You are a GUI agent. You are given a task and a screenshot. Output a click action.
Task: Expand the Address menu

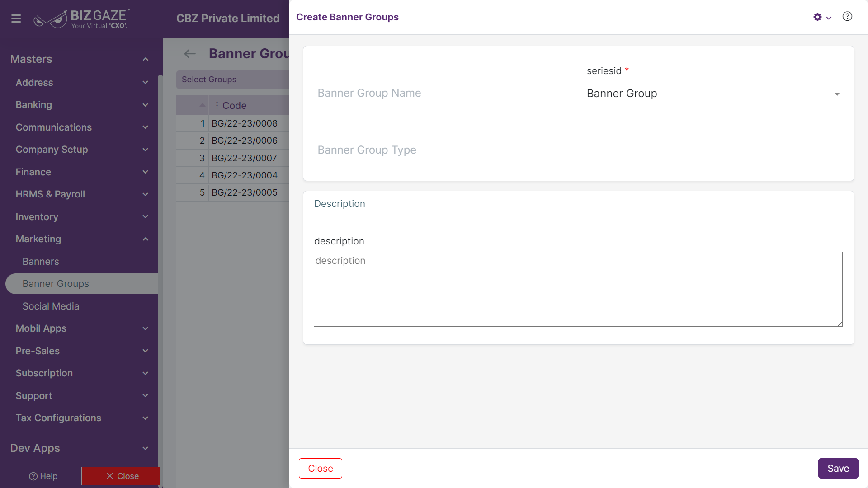81,83
